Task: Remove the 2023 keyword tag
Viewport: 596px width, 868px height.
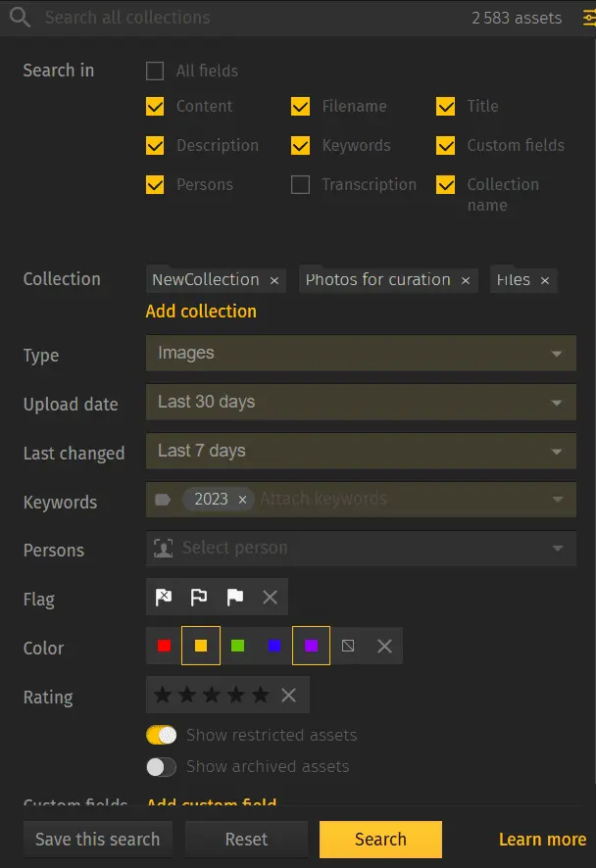Action: pyautogui.click(x=241, y=499)
